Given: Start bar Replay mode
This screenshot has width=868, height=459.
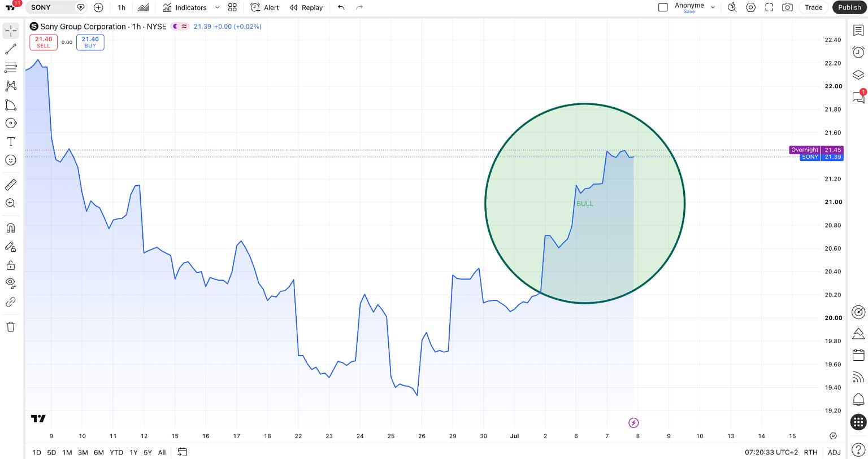Looking at the screenshot, I should click(306, 7).
